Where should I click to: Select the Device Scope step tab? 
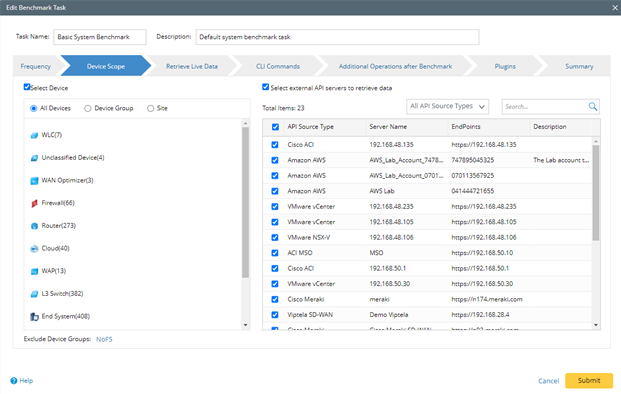[x=106, y=66]
